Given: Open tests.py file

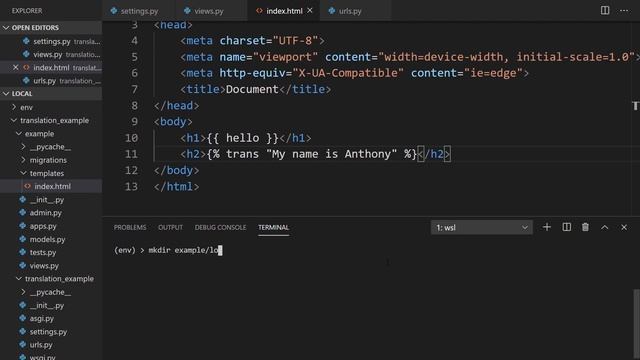Looking at the screenshot, I should [51, 252].
